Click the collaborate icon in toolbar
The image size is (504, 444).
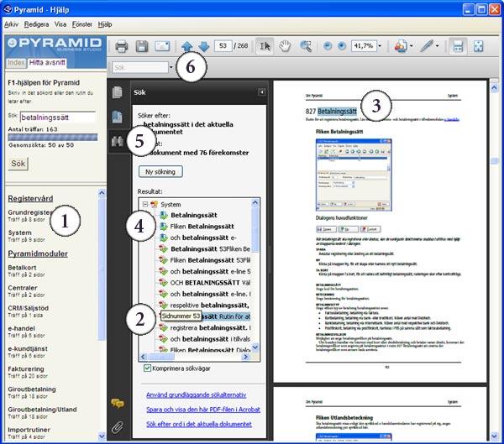click(401, 46)
